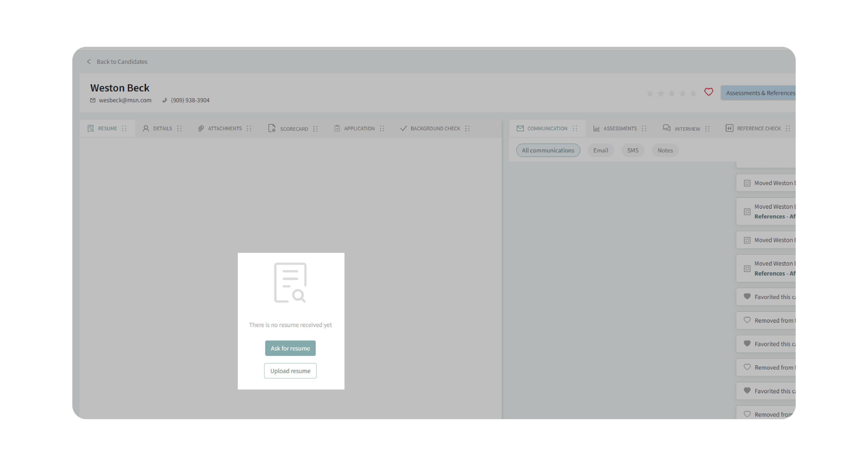Click the email envelope icon under candidate name
Image resolution: width=868 pixels, height=466 pixels.
point(93,100)
